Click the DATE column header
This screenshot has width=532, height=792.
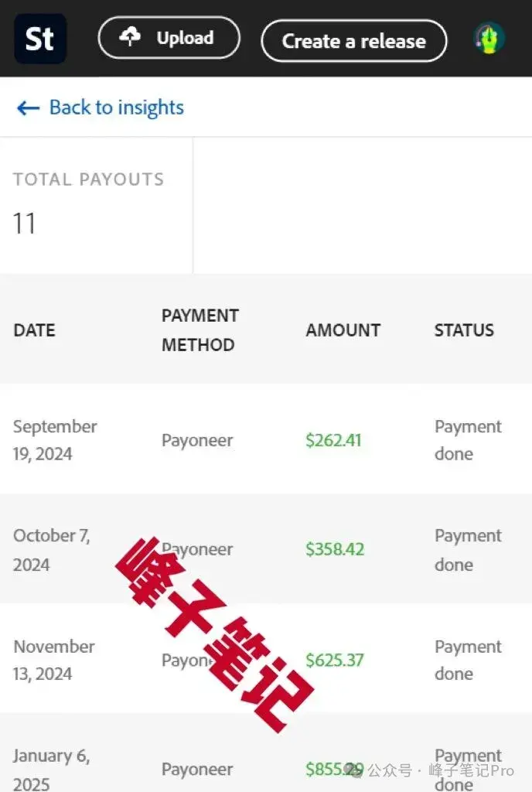[x=34, y=330]
